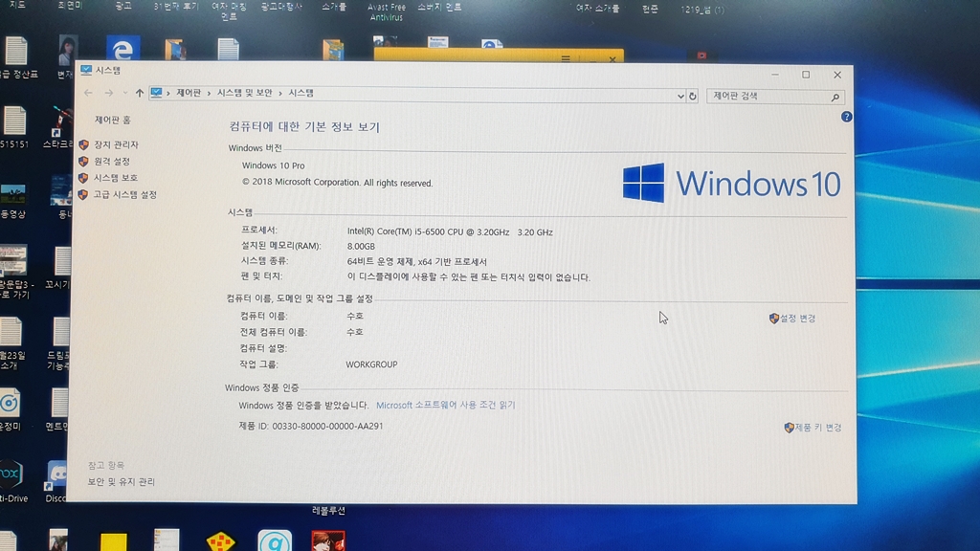Expand chevron between 제어판 and 시스템 및 보안

pyautogui.click(x=209, y=93)
